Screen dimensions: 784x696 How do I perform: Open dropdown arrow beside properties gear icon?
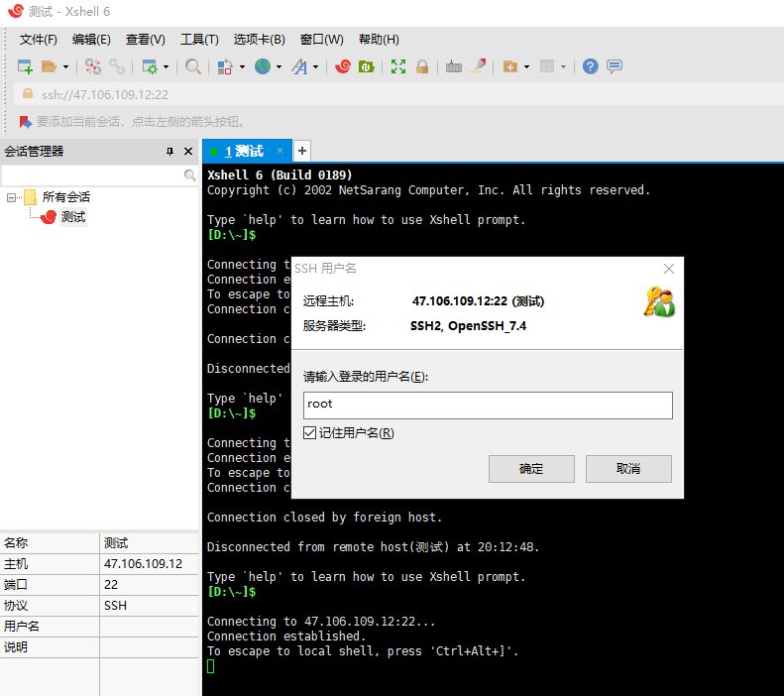click(x=166, y=66)
